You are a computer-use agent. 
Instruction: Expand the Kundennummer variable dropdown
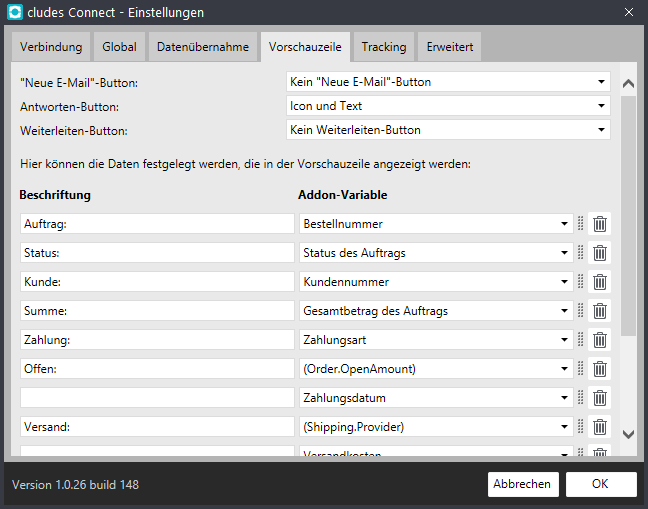coord(436,282)
